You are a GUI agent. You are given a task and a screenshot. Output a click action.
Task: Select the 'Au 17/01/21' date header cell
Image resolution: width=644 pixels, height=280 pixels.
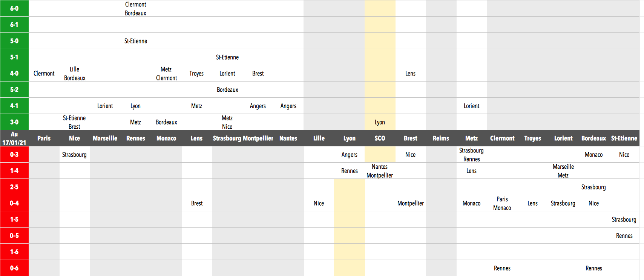click(x=14, y=138)
